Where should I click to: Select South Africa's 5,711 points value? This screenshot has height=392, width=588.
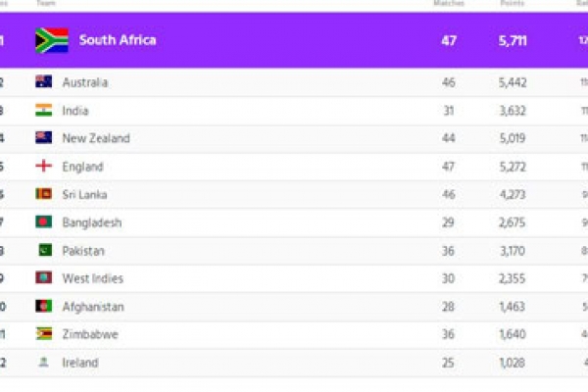[514, 40]
